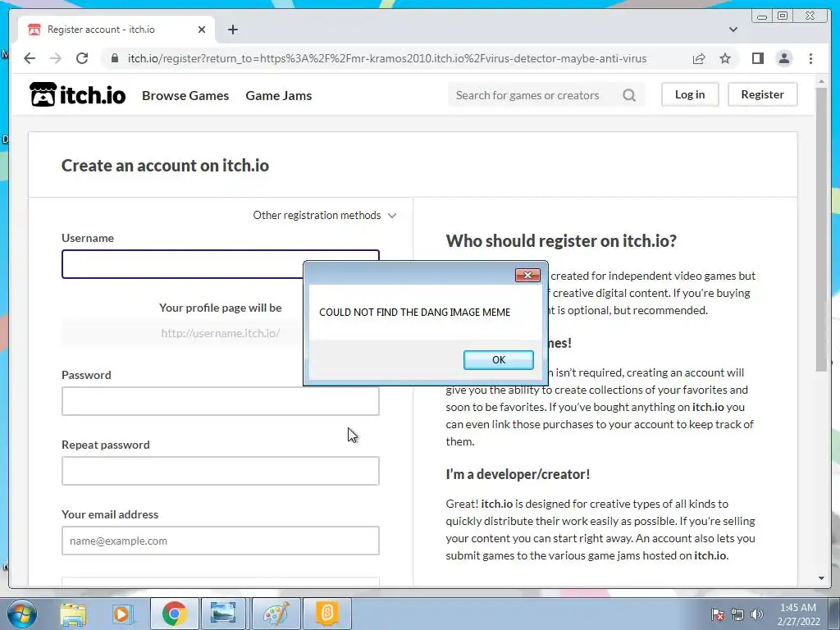
Task: Click the search magnifier icon
Action: point(629,95)
